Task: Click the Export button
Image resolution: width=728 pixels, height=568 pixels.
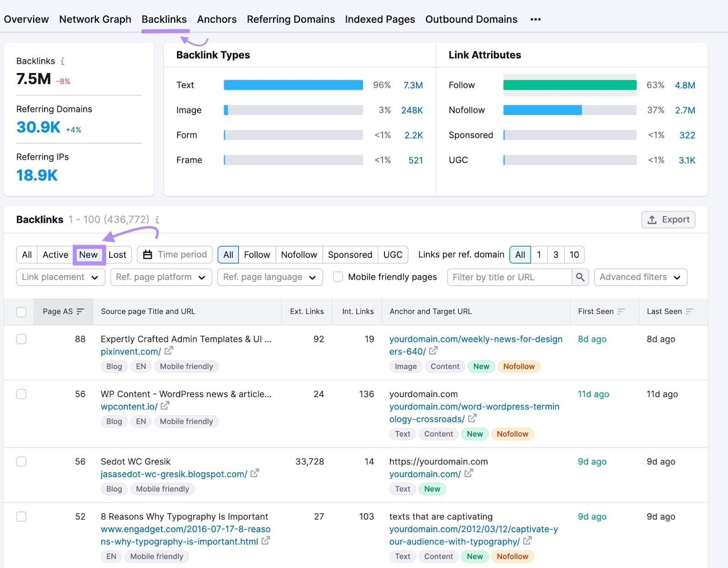Action: (x=668, y=220)
